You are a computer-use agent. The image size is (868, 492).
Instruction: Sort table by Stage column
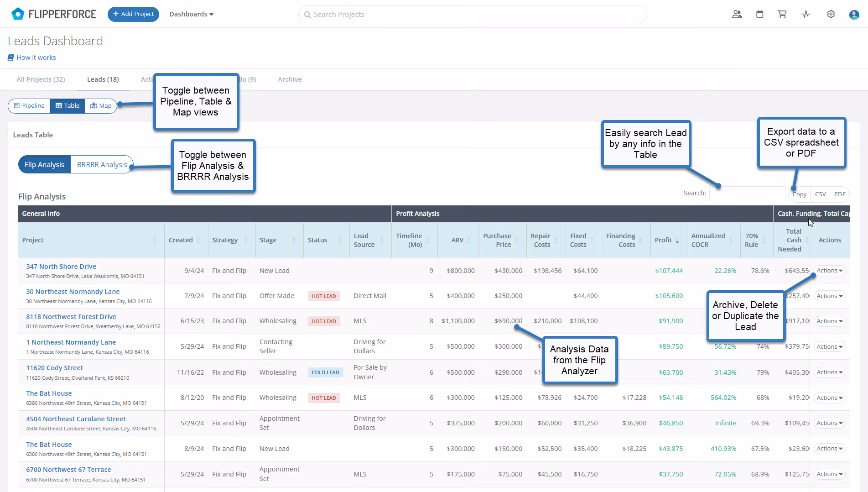(x=279, y=240)
